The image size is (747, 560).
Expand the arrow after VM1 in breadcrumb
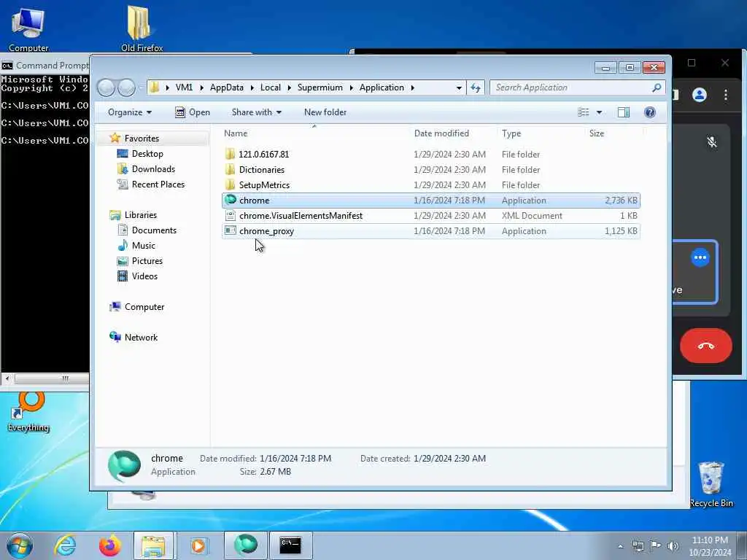pos(201,87)
